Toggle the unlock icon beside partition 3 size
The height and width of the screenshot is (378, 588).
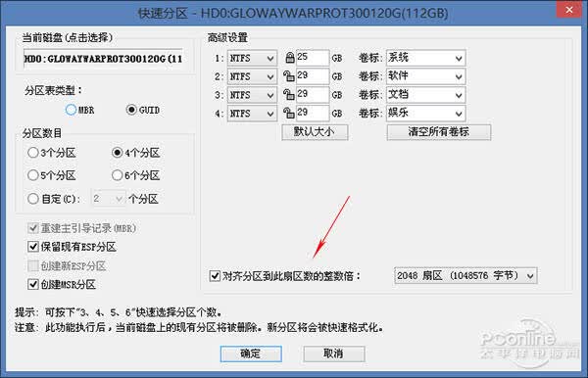289,94
